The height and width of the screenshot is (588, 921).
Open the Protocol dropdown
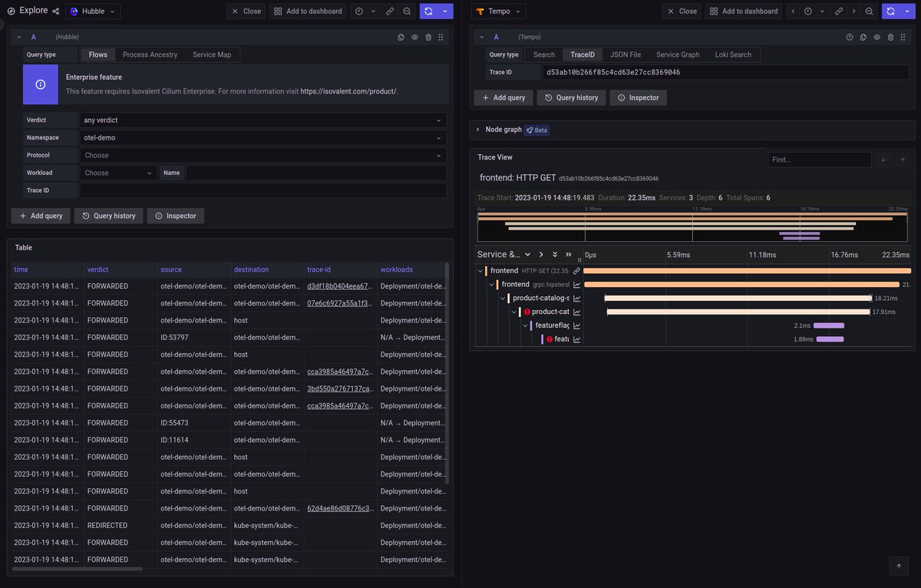[x=263, y=155]
